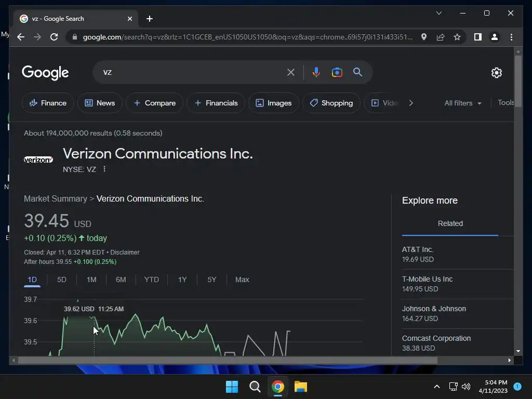Open the notification badge in the tray
The width and height of the screenshot is (532, 399).
(x=517, y=386)
